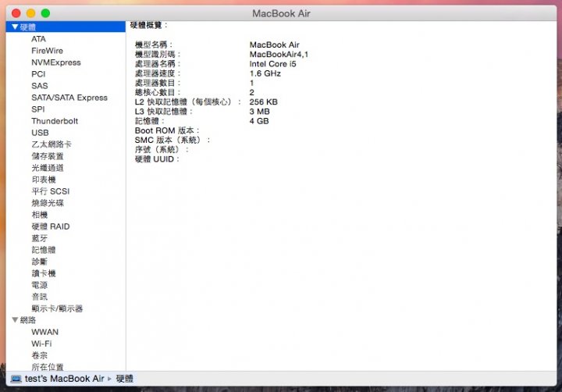Image resolution: width=562 pixels, height=392 pixels.
Task: Click the laptop icon in path bar
Action: (16, 379)
